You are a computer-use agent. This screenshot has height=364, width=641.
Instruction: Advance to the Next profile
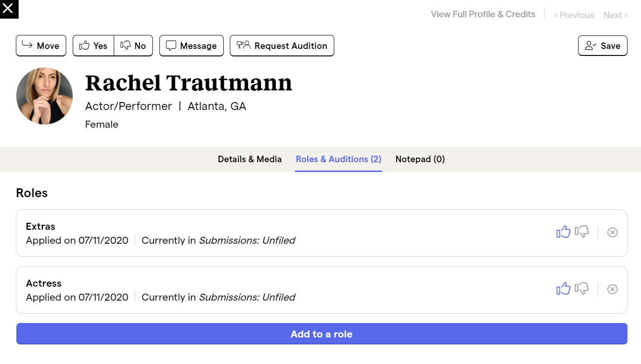click(615, 14)
